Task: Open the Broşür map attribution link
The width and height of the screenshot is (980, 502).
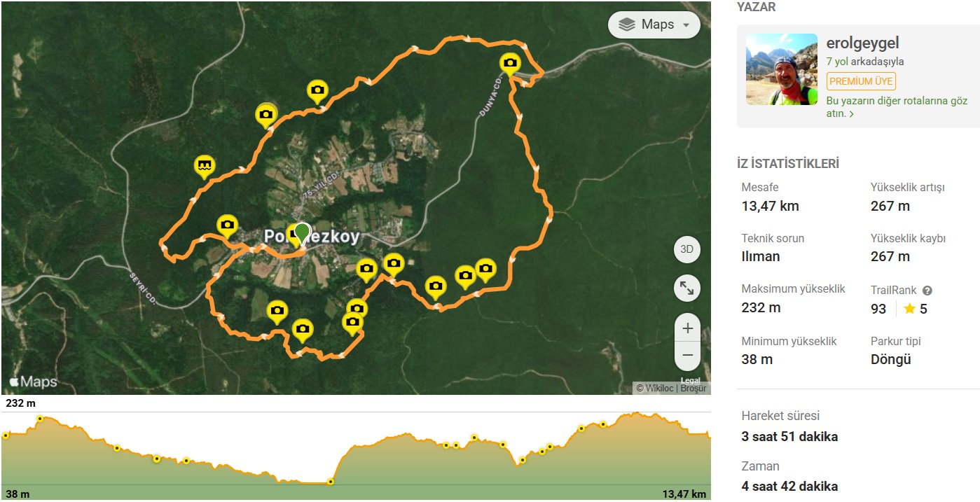Action: 694,389
